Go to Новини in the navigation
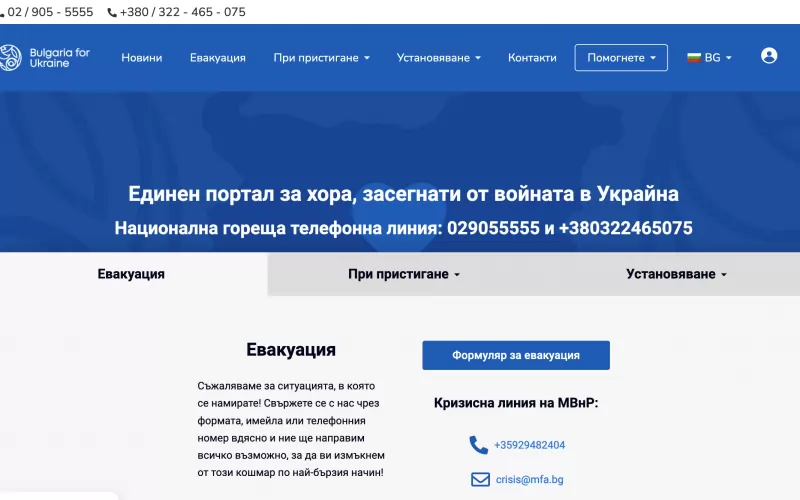 pyautogui.click(x=141, y=58)
